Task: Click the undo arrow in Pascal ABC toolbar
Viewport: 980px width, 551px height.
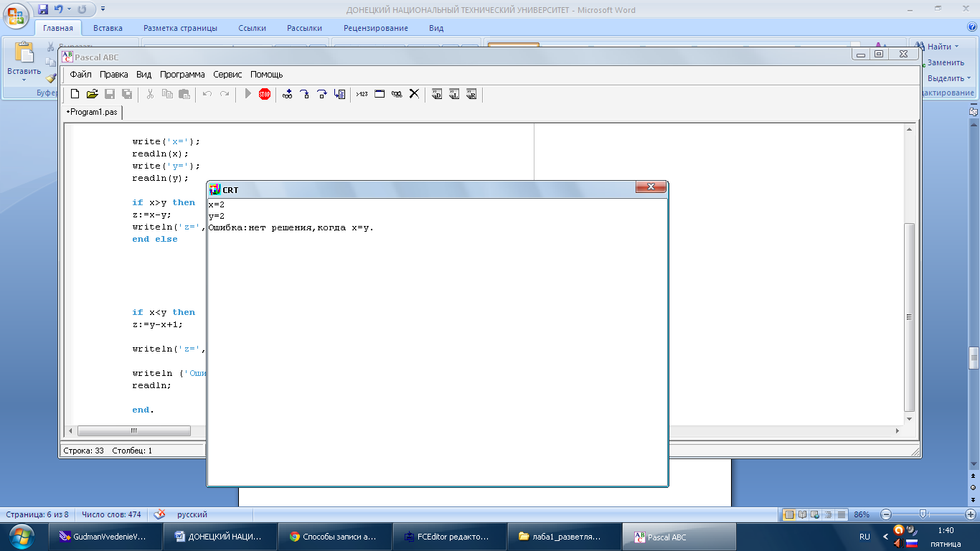Action: (207, 94)
